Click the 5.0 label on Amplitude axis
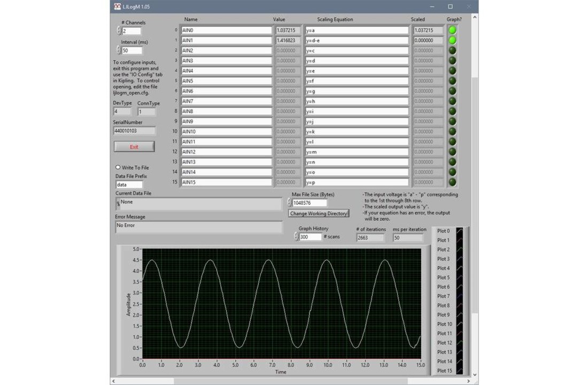 point(136,249)
